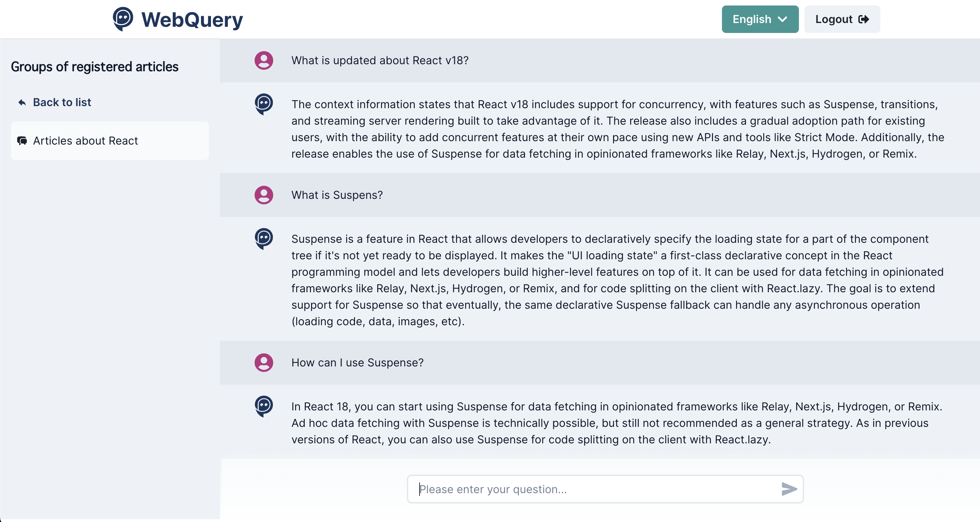Click the user avatar beside How can I use Suspense?

point(264,363)
